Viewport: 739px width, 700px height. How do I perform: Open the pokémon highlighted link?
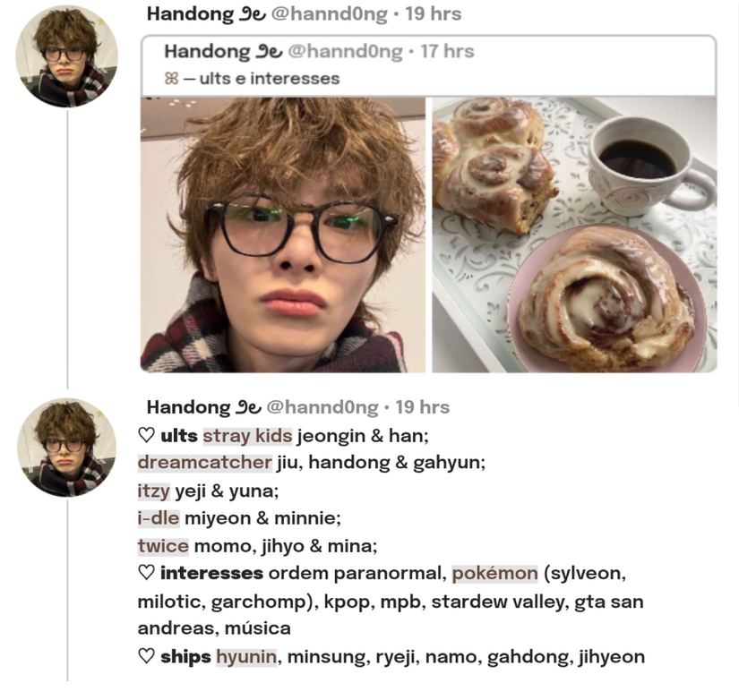coord(494,573)
